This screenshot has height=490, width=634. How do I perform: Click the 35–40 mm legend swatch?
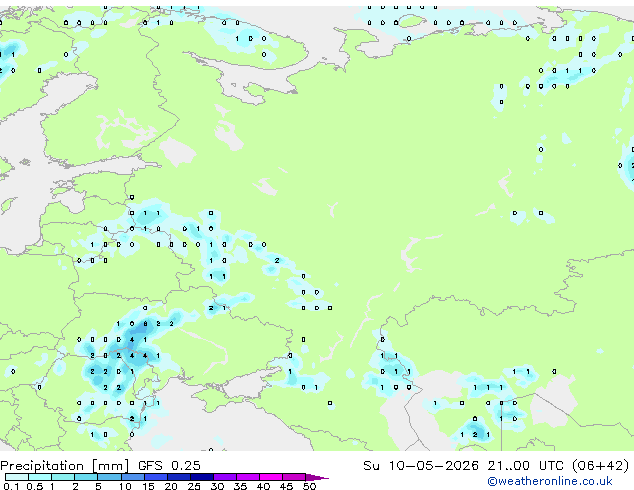(x=248, y=477)
